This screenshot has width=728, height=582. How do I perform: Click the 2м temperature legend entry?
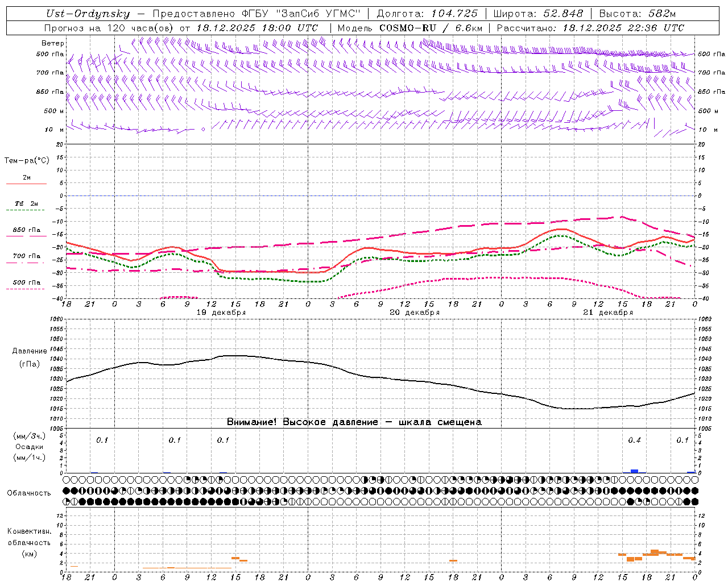tap(27, 178)
